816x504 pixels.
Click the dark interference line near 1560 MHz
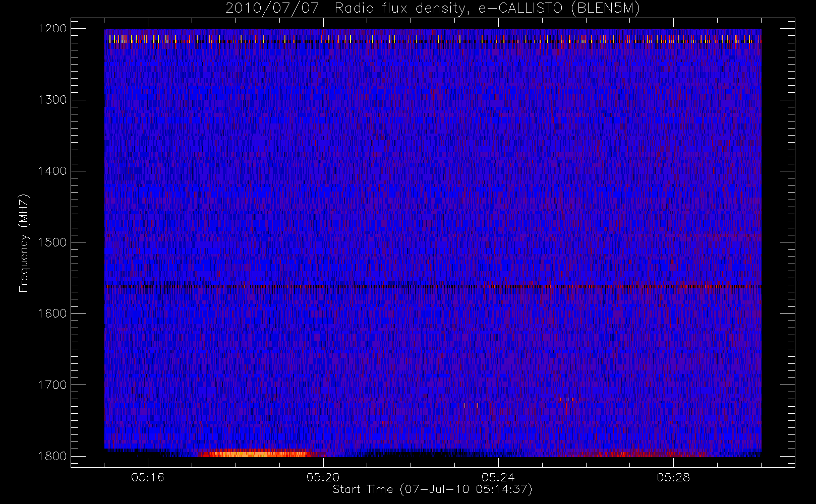433,286
